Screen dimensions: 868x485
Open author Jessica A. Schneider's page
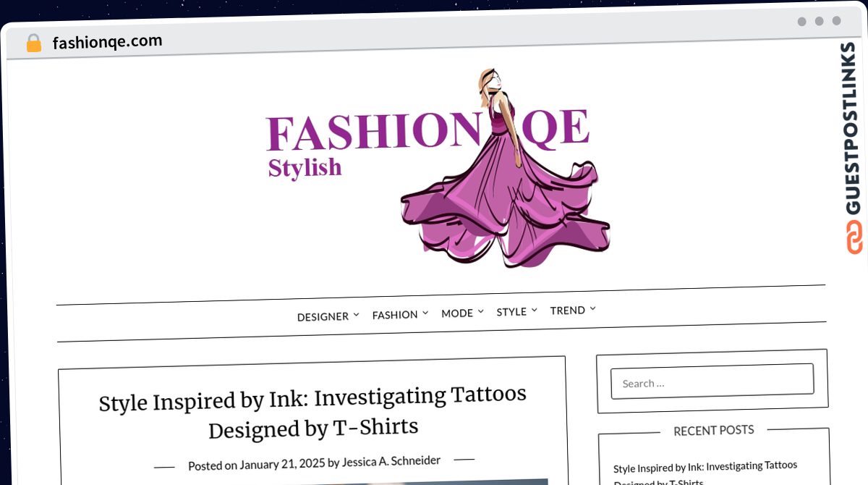click(x=391, y=461)
